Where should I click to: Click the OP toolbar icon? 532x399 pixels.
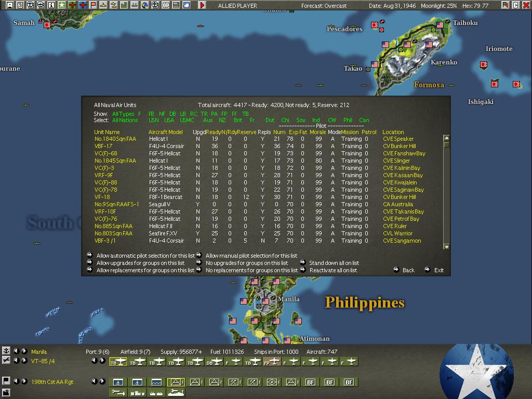click(166, 5)
